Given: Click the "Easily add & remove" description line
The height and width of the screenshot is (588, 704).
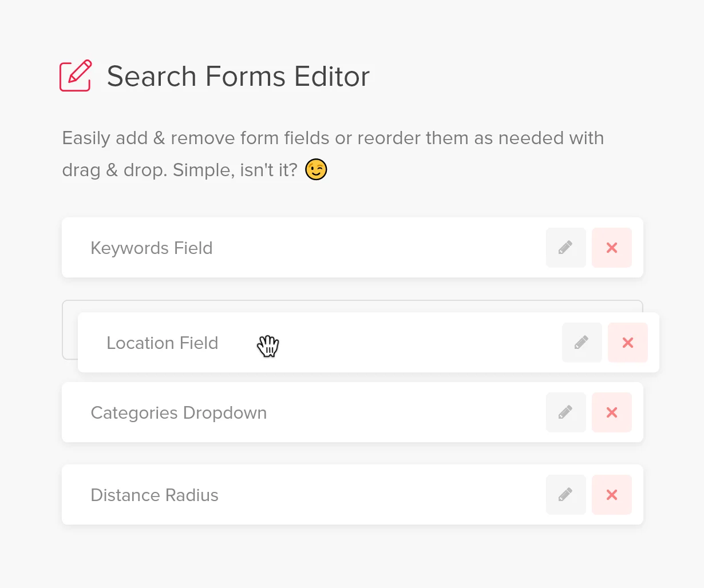Looking at the screenshot, I should tap(333, 138).
